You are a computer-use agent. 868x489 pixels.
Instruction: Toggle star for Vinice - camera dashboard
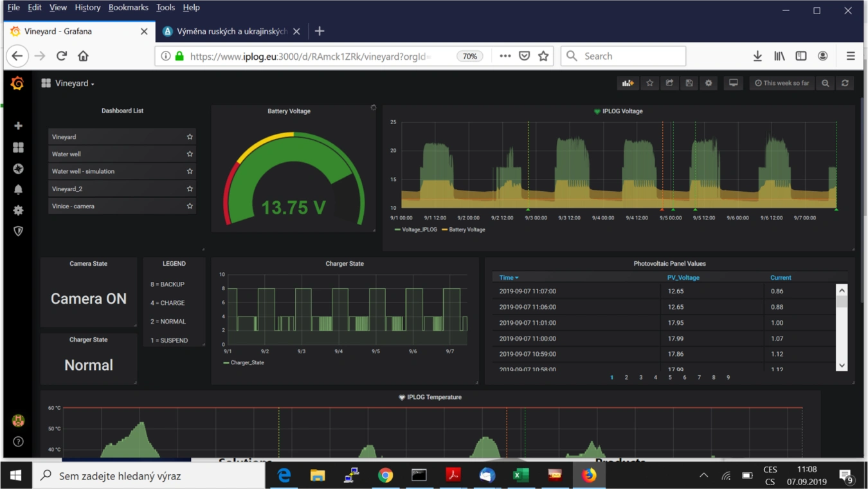pyautogui.click(x=190, y=207)
